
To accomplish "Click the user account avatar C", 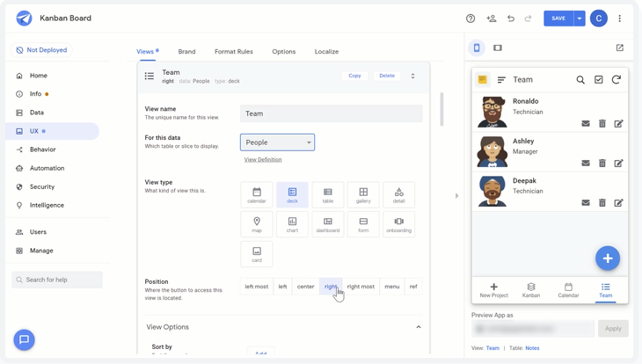I will [599, 18].
